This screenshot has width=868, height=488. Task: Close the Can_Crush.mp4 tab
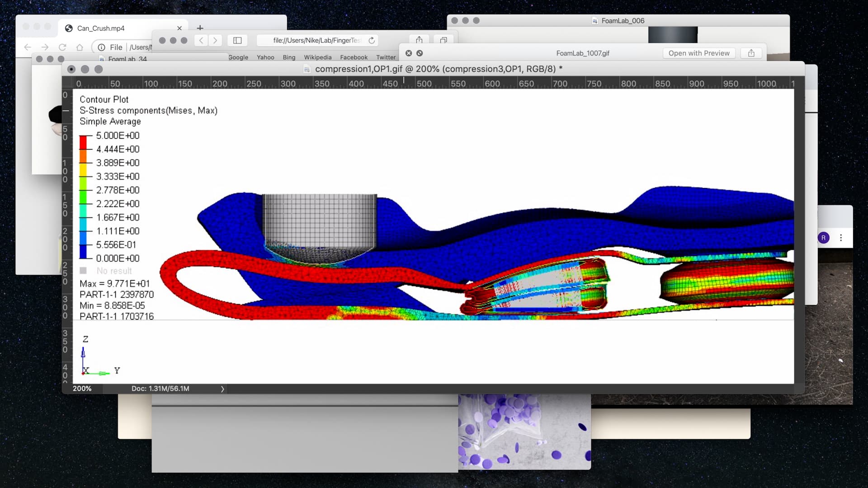pyautogui.click(x=179, y=28)
